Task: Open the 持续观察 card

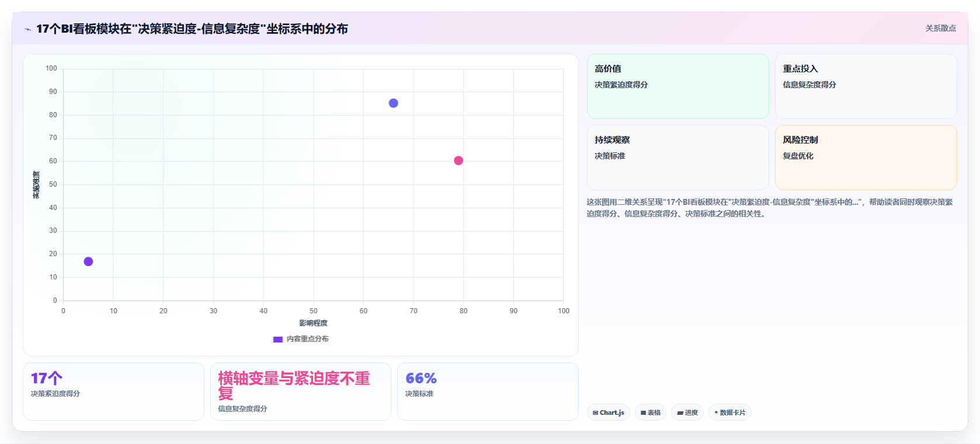Action: point(678,158)
